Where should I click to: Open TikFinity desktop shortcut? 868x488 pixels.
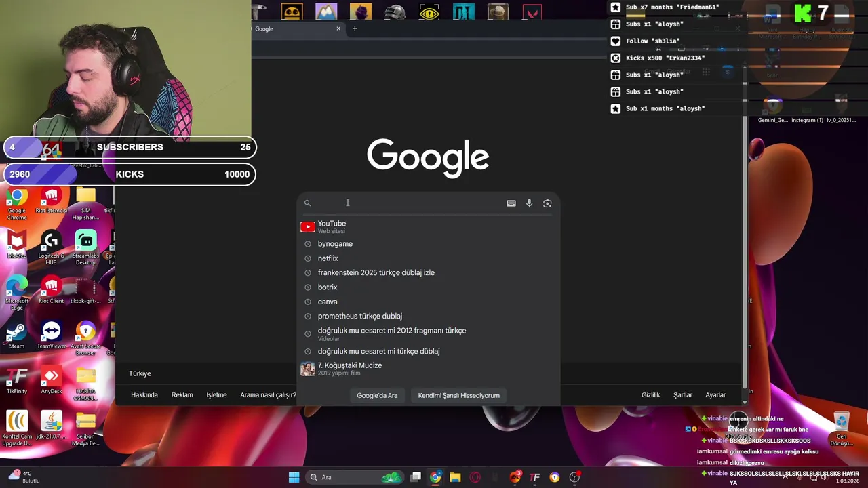[17, 380]
